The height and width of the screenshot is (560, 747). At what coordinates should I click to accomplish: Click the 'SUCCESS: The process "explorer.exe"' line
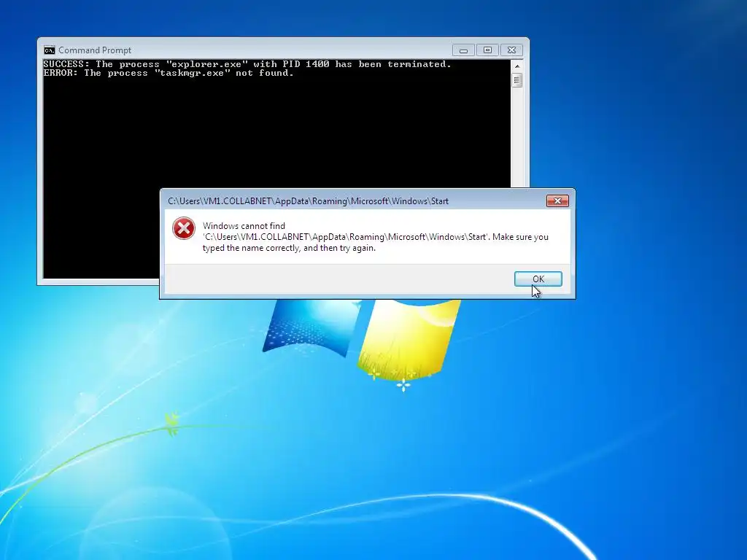tap(247, 64)
